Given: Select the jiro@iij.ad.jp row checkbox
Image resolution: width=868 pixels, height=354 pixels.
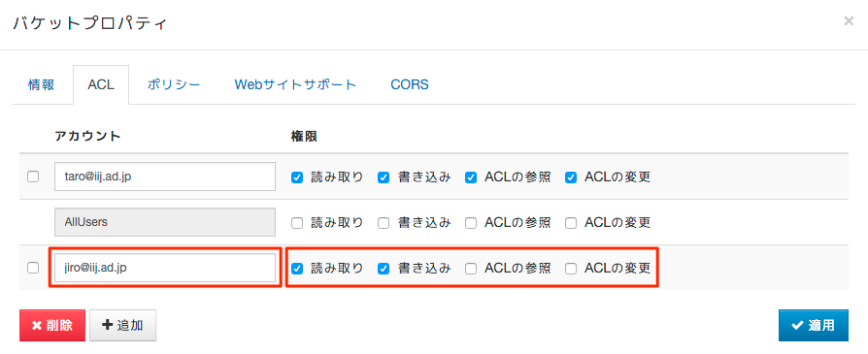Looking at the screenshot, I should (x=33, y=268).
